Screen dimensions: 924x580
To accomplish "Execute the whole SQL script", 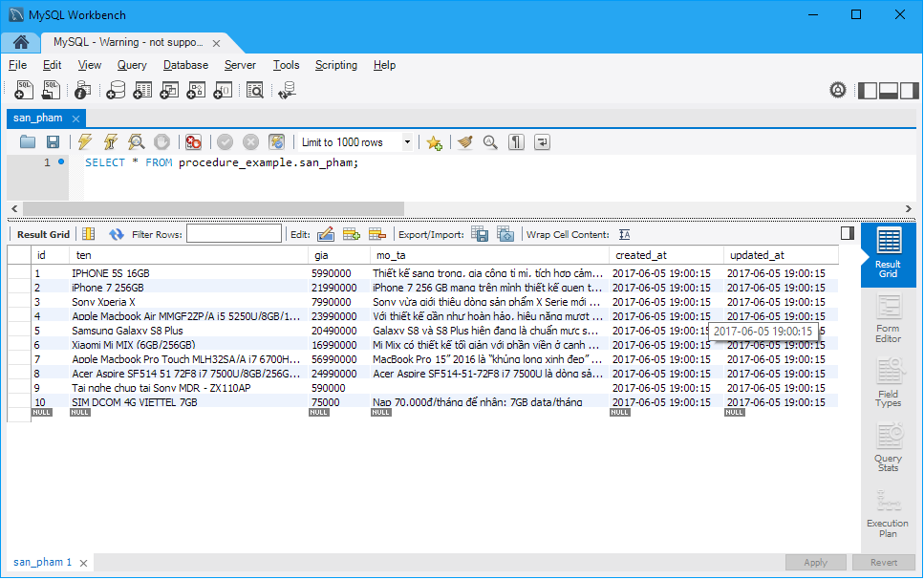I will coord(85,142).
